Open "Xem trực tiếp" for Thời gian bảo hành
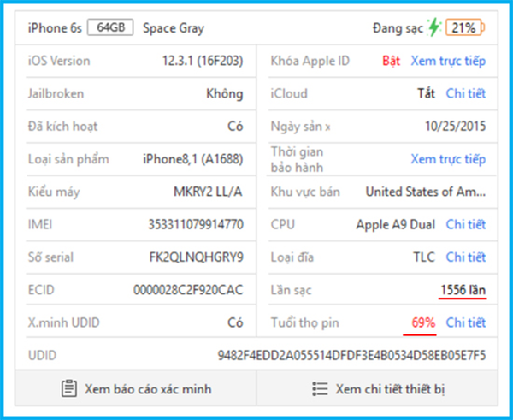 tap(447, 159)
